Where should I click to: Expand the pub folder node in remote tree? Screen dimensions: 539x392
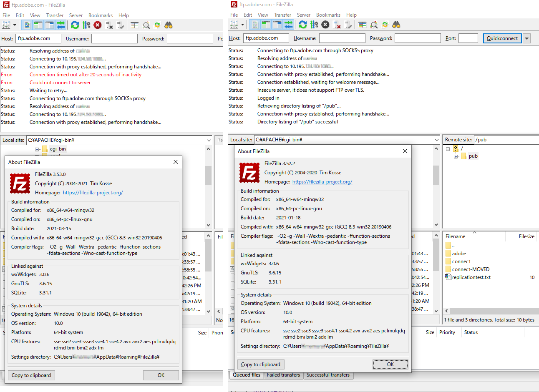click(x=456, y=157)
